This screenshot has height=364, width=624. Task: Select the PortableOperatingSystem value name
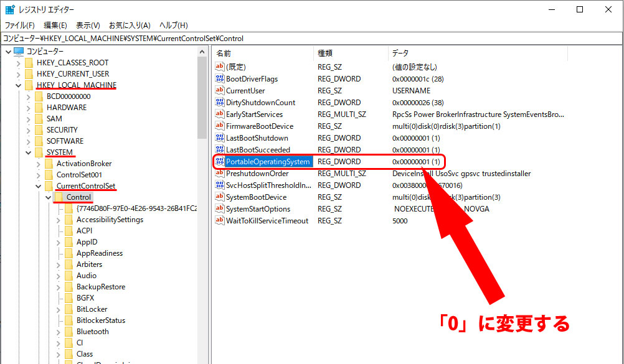pyautogui.click(x=267, y=162)
